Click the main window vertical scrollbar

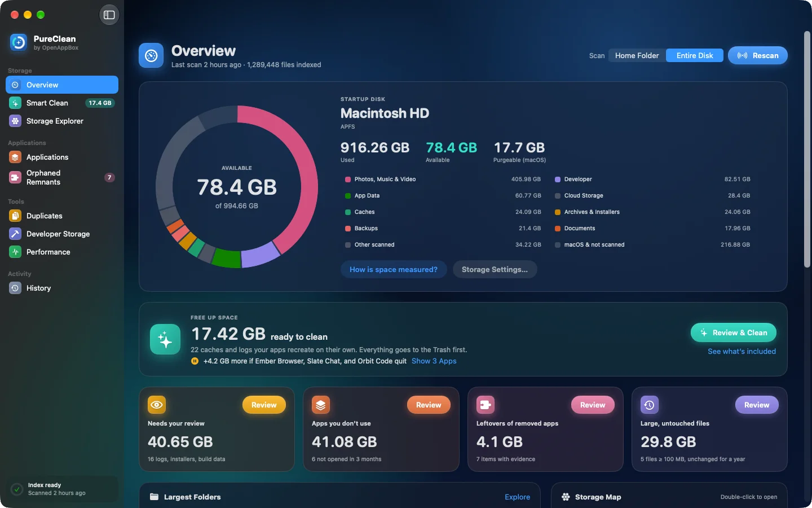click(807, 150)
